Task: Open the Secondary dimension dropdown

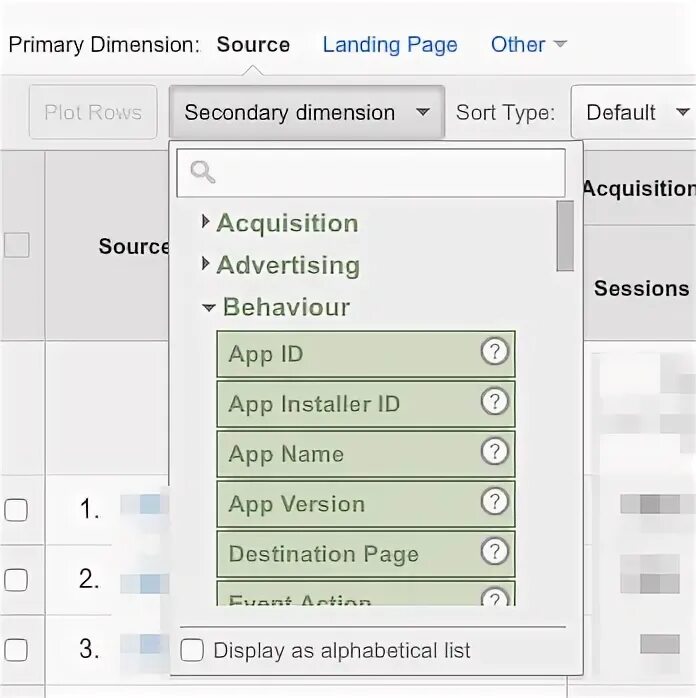Action: 306,113
